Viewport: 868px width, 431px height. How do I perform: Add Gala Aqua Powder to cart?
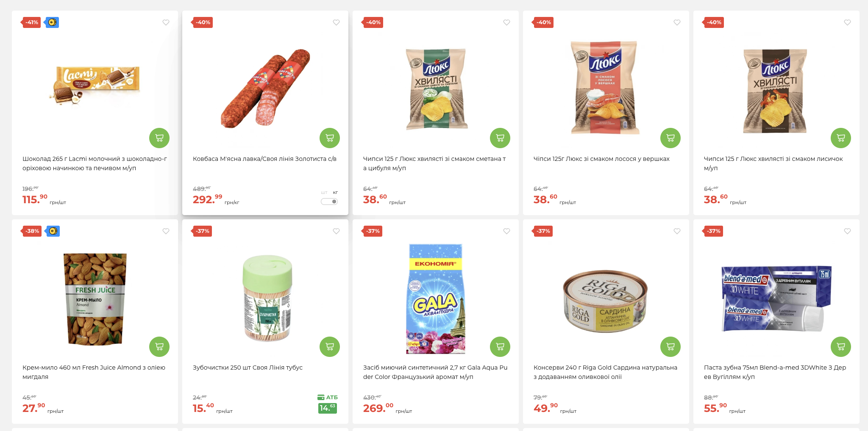point(500,347)
